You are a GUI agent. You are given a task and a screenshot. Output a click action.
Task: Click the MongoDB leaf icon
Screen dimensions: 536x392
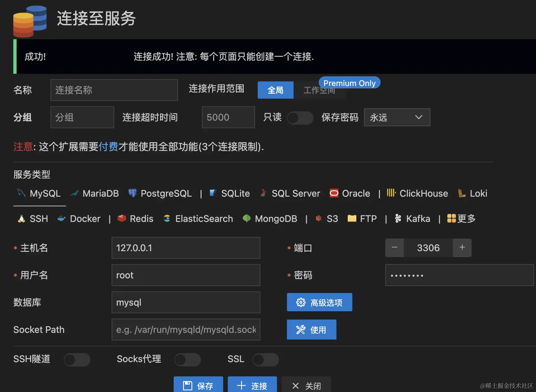(x=247, y=218)
